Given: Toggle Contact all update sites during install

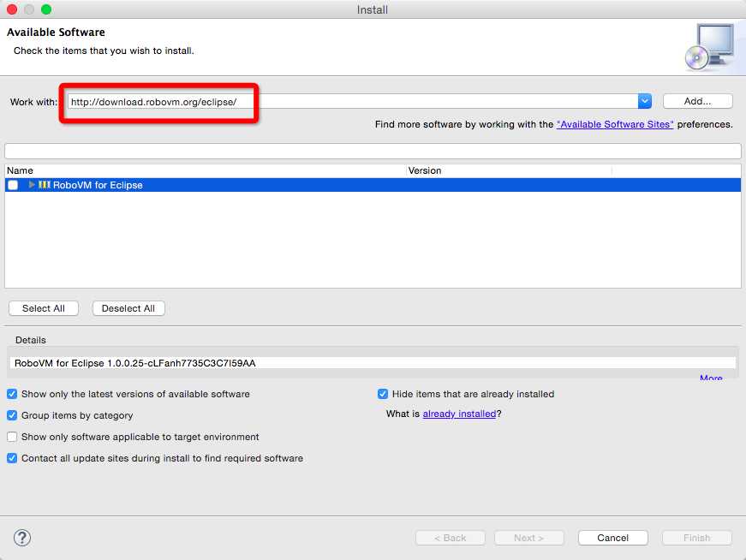Looking at the screenshot, I should pos(12,458).
